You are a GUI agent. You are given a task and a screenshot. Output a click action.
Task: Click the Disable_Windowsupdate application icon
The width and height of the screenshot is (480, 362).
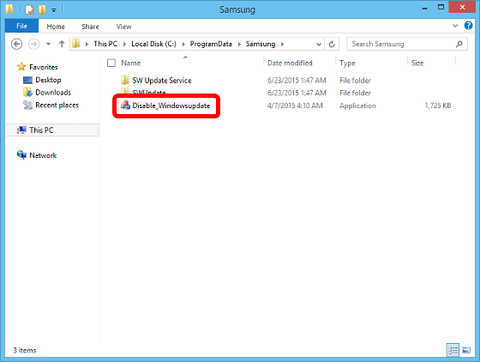pos(125,105)
